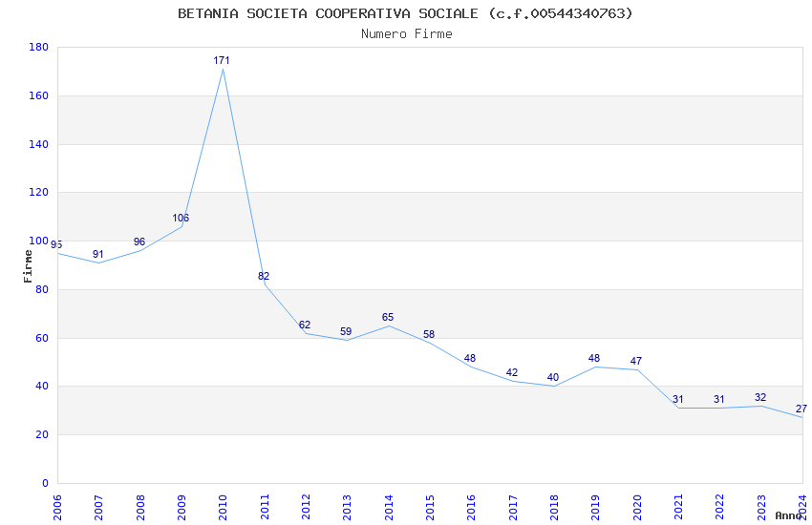
Task: Click the data label 82 for 2011
Action: [264, 276]
